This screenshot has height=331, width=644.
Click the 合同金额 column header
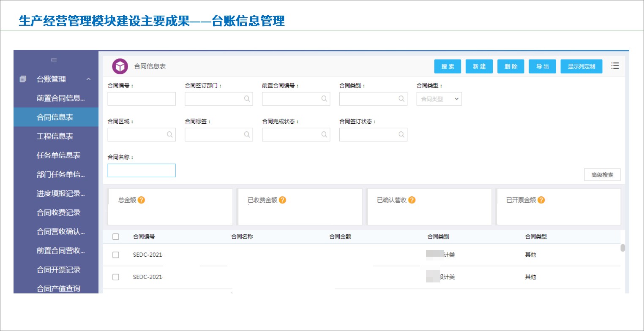click(x=340, y=237)
